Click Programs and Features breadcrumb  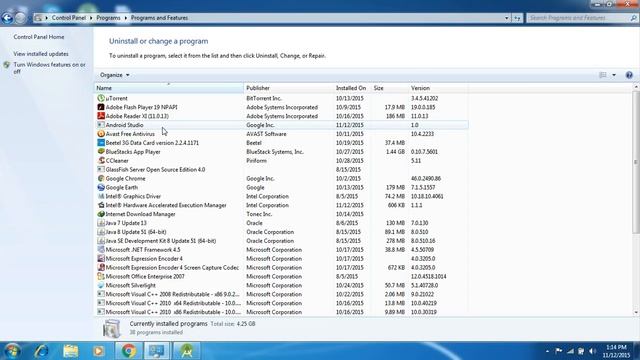(x=159, y=18)
